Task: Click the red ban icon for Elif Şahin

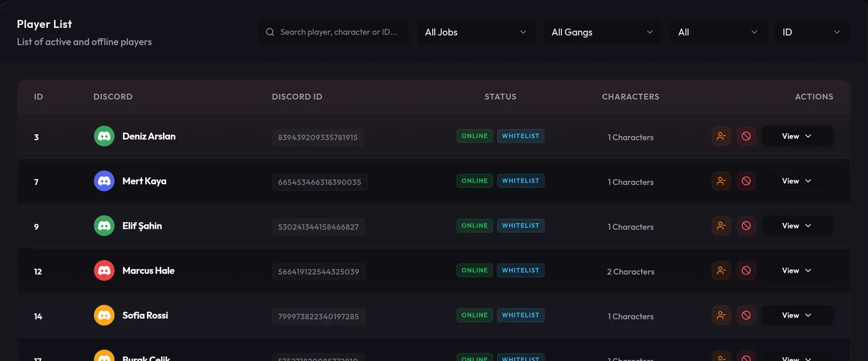Action: tap(746, 226)
